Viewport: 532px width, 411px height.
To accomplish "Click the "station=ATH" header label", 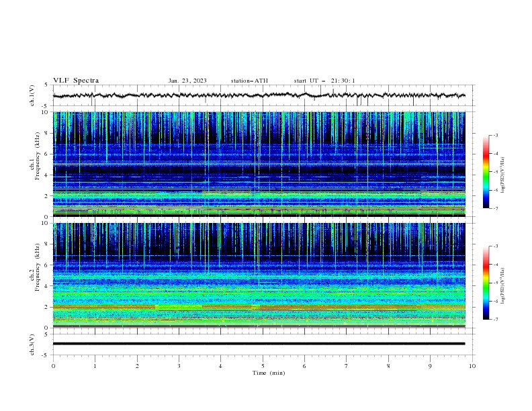I will 249,81.
